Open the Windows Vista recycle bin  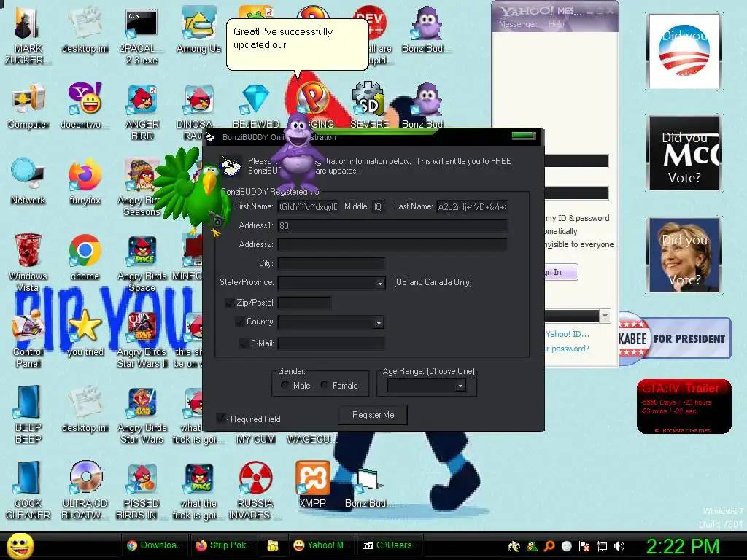(28, 262)
